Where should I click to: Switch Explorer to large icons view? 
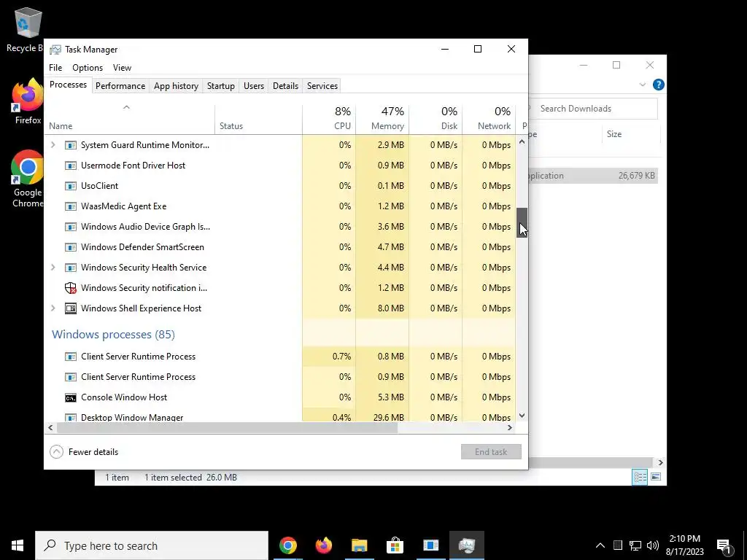[x=656, y=477]
